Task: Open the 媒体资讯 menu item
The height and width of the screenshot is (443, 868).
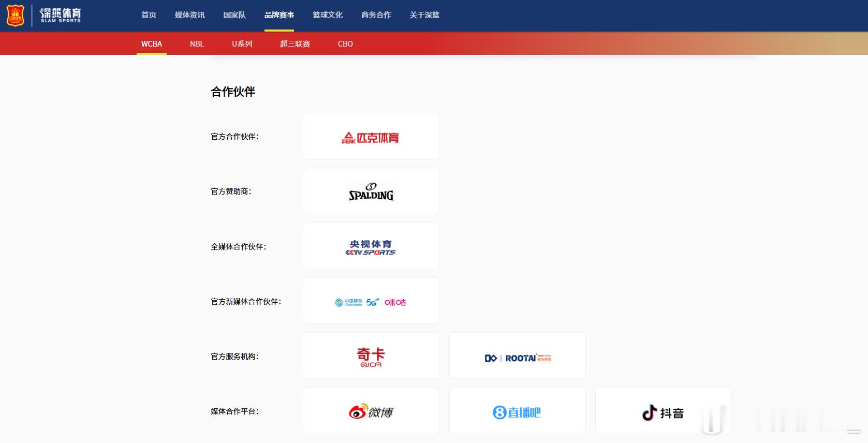Action: click(x=190, y=15)
